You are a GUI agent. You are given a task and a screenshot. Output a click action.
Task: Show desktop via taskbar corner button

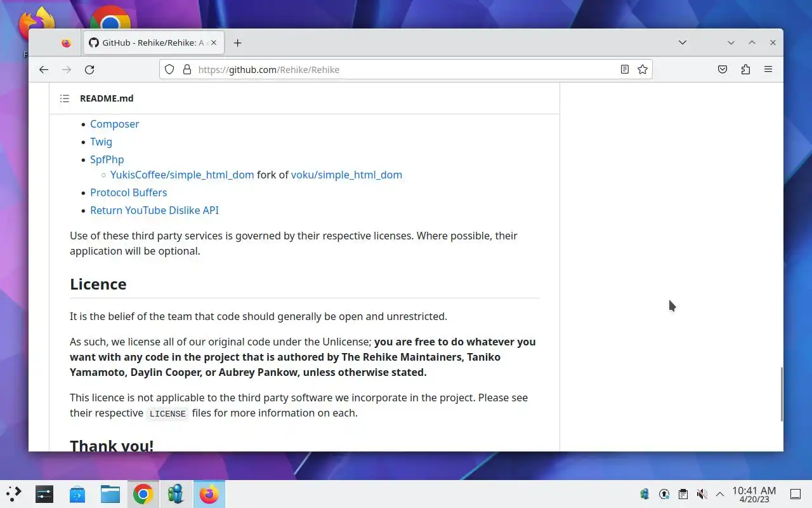[796, 493]
